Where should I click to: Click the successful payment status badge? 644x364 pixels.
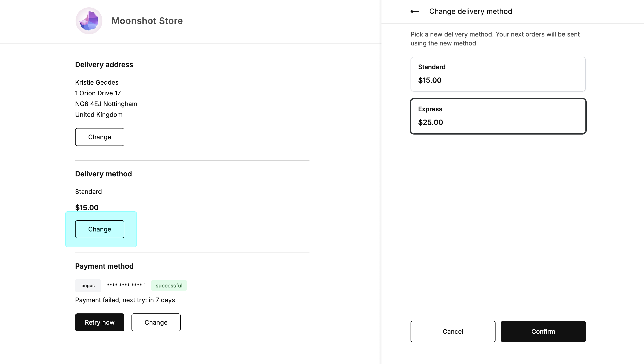[x=169, y=285]
